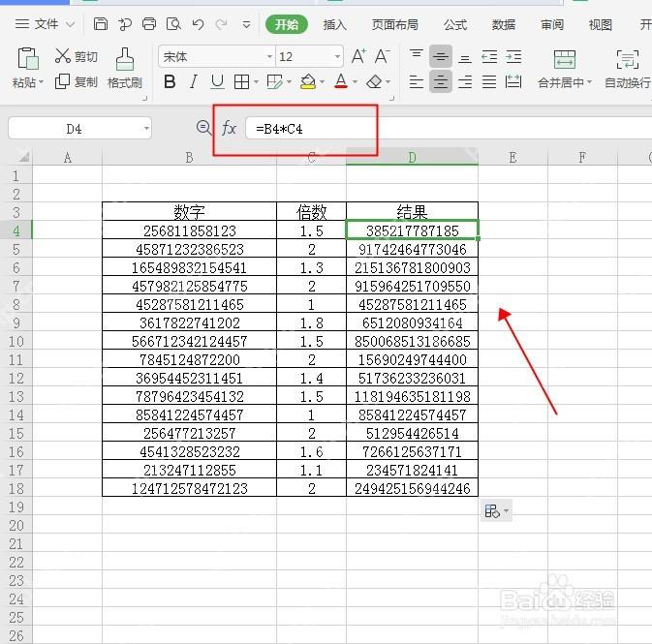Apply the cell style/draw border icon

click(x=274, y=82)
